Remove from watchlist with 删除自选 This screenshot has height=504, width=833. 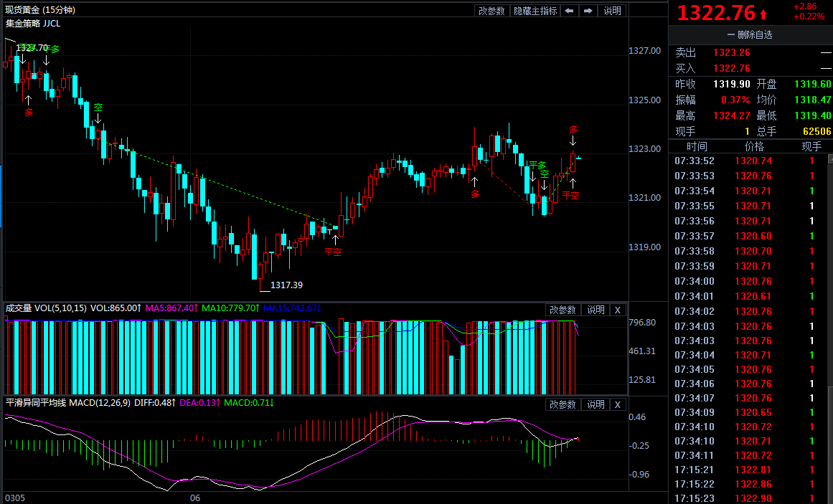click(750, 35)
